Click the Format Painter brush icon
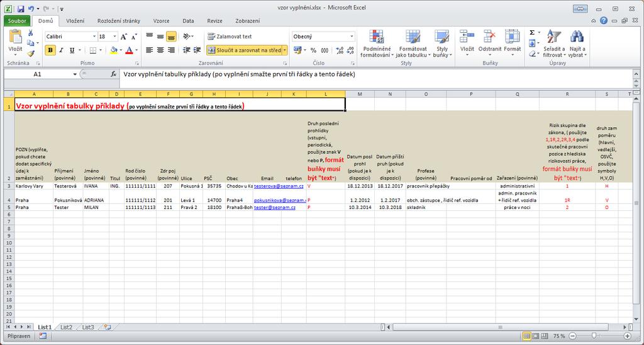The image size is (644, 345). (x=30, y=54)
